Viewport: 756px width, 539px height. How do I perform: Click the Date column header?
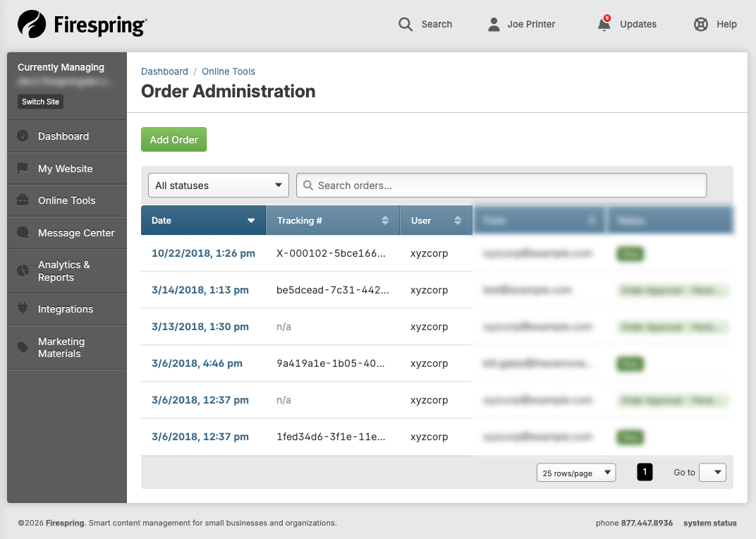[203, 221]
